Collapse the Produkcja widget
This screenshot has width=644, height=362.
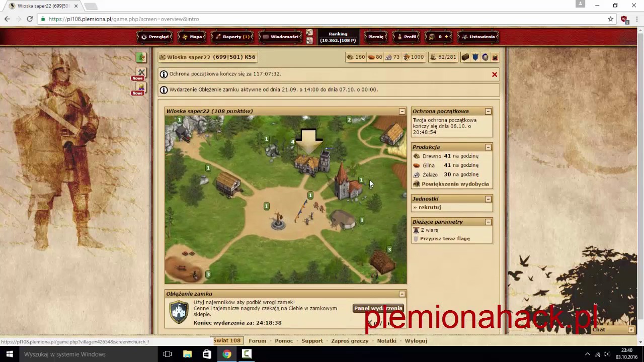(488, 147)
